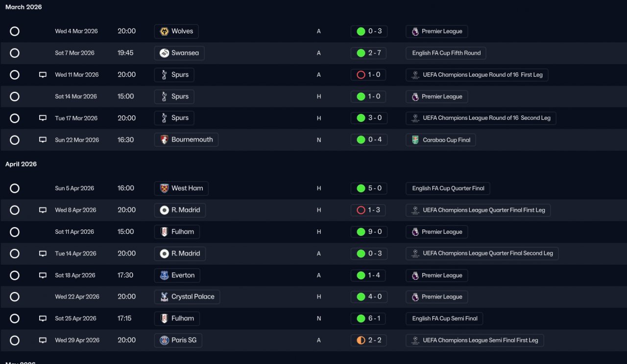Screen dimensions: 627x364
Task: Click the Everton club crest
Action: pyautogui.click(x=165, y=275)
